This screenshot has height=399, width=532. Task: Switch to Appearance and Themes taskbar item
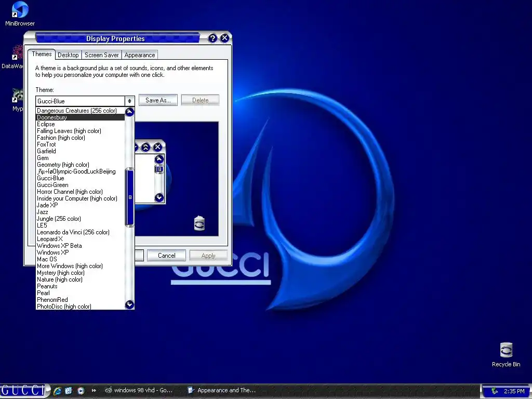pyautogui.click(x=222, y=391)
